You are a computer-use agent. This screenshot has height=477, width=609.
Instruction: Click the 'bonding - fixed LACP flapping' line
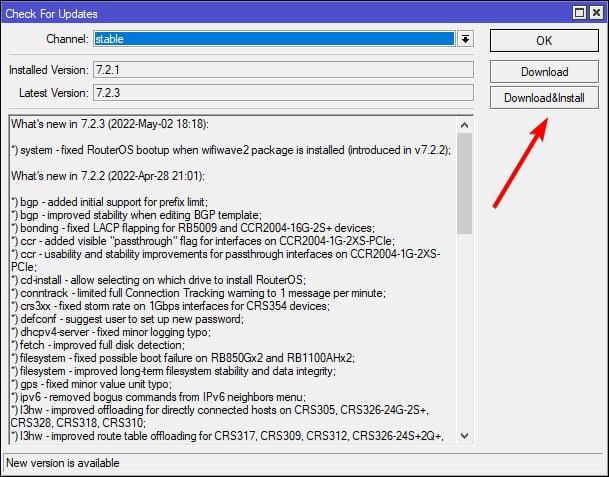pyautogui.click(x=193, y=228)
